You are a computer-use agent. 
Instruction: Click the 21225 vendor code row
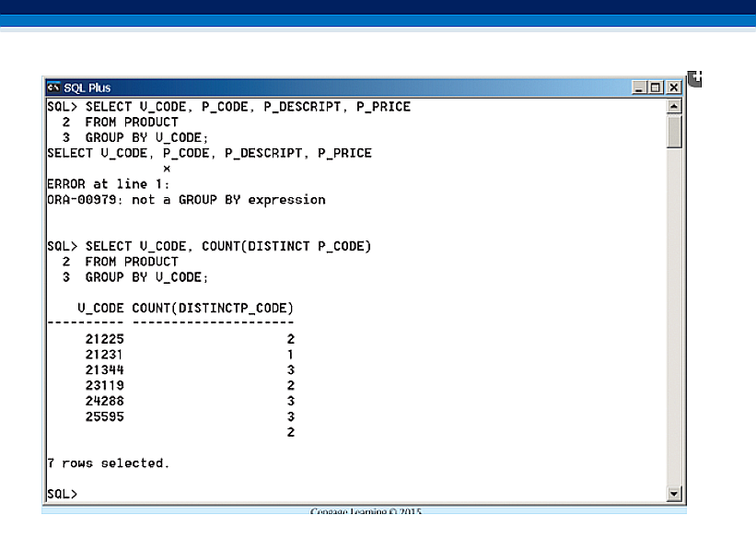click(x=104, y=339)
